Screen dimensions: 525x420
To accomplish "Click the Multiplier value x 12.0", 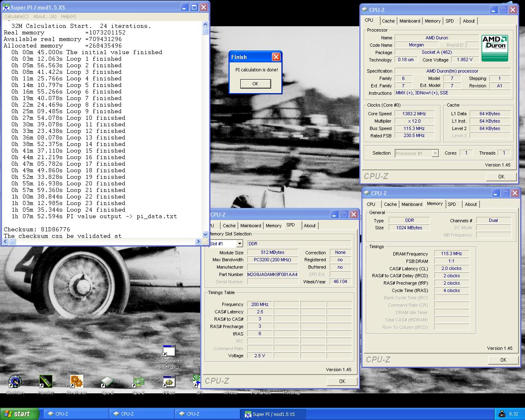I will pyautogui.click(x=414, y=121).
